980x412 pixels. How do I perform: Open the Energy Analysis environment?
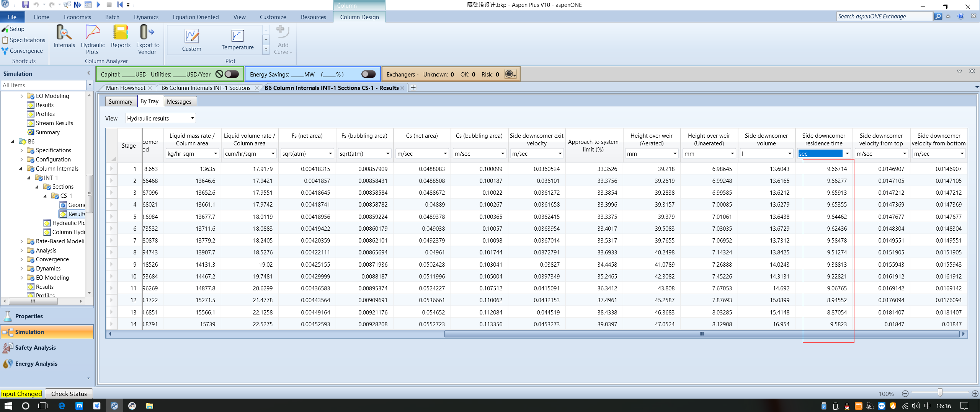pyautogui.click(x=47, y=364)
